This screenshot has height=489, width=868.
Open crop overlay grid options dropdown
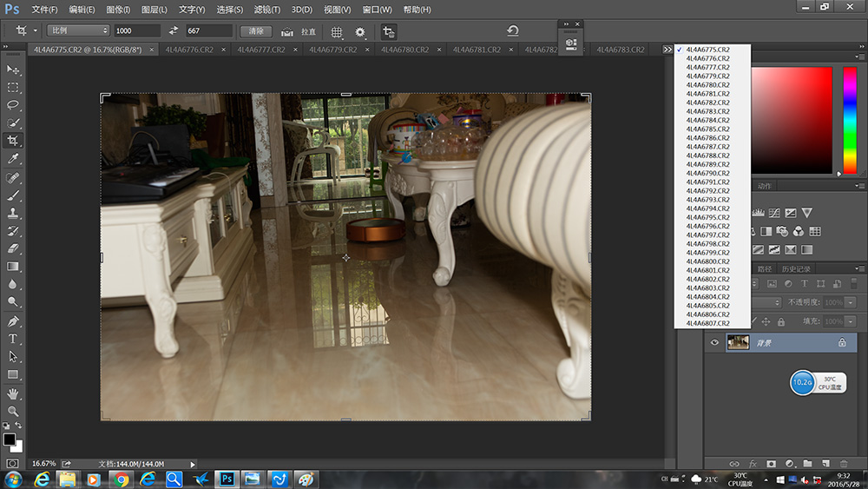pos(337,32)
